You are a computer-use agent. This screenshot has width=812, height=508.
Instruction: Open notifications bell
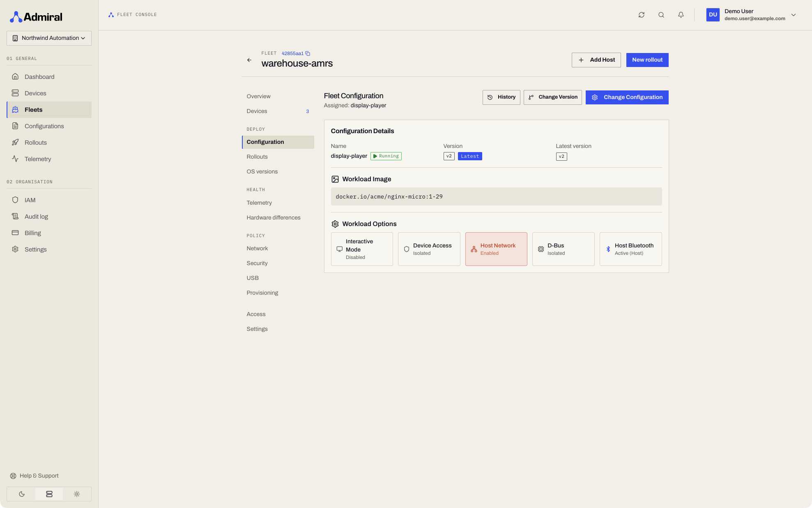click(681, 15)
